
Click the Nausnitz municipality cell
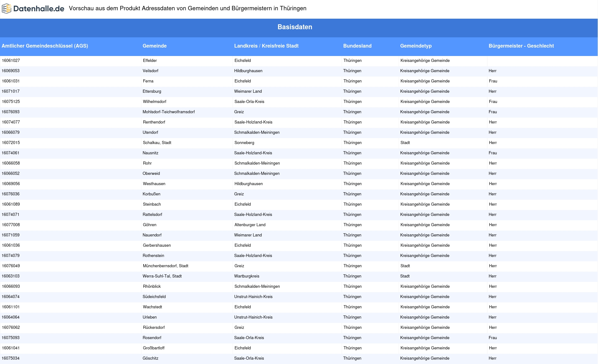click(150, 153)
